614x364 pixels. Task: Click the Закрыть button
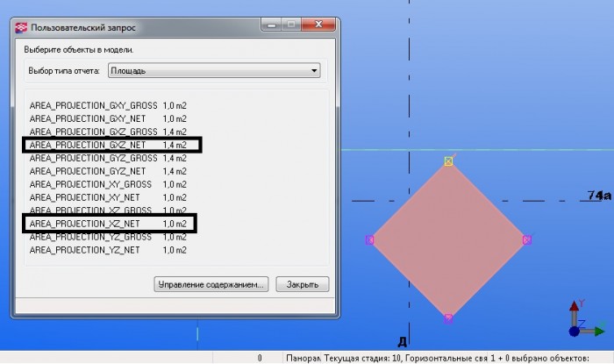(x=303, y=284)
